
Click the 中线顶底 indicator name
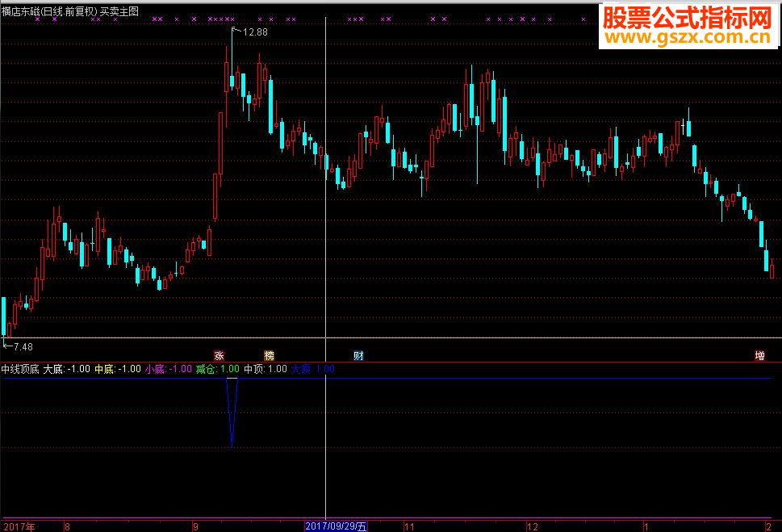coord(20,369)
